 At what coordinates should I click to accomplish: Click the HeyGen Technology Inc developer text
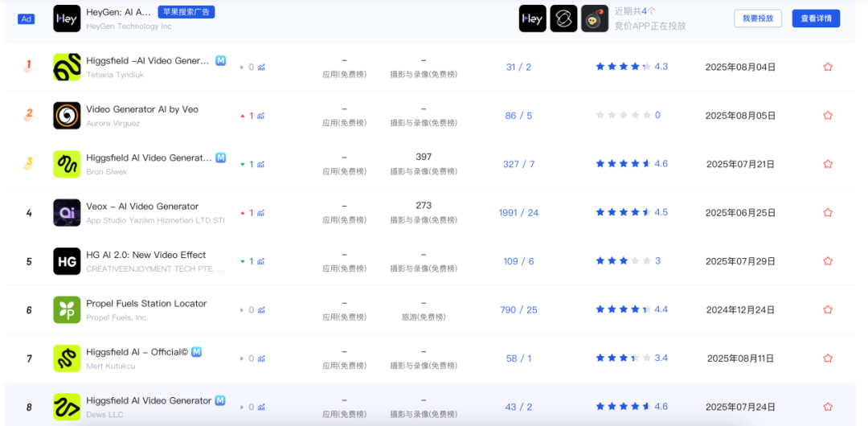pos(129,27)
